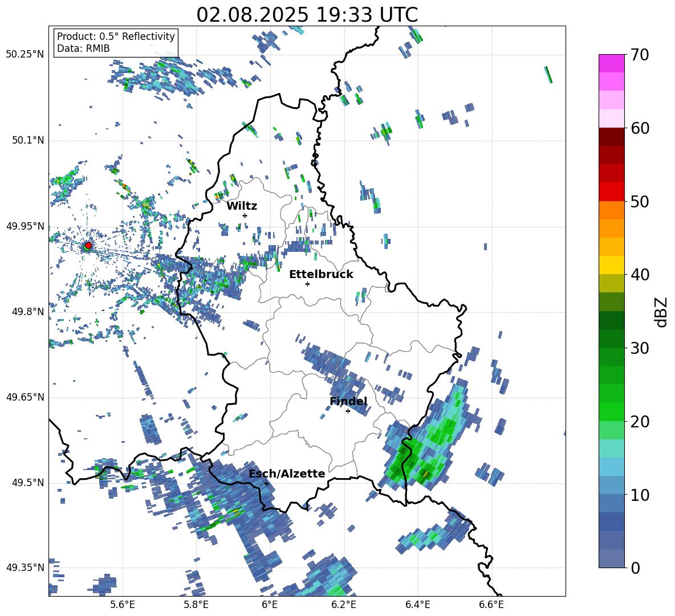Pick the dark green colorbar segment near 30
The height and width of the screenshot is (616, 675).
(611, 338)
